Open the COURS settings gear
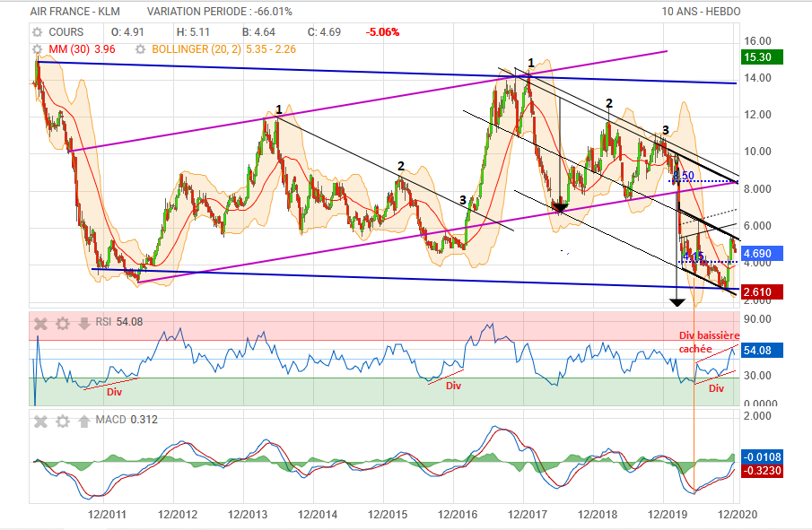The width and height of the screenshot is (812, 530). click(38, 32)
